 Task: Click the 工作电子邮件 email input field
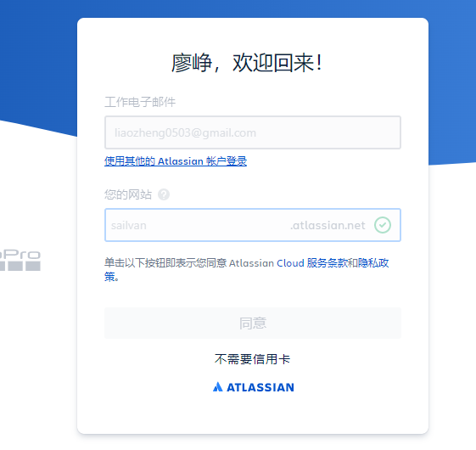(x=253, y=132)
